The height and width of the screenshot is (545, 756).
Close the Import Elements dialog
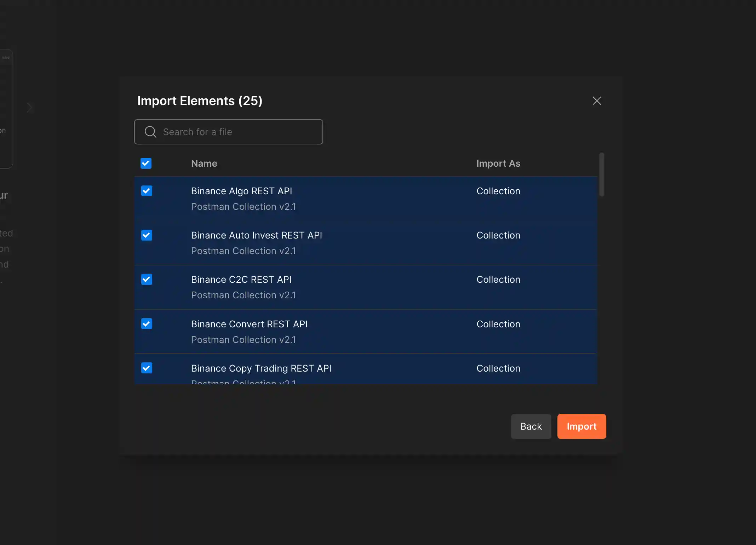[x=597, y=101]
